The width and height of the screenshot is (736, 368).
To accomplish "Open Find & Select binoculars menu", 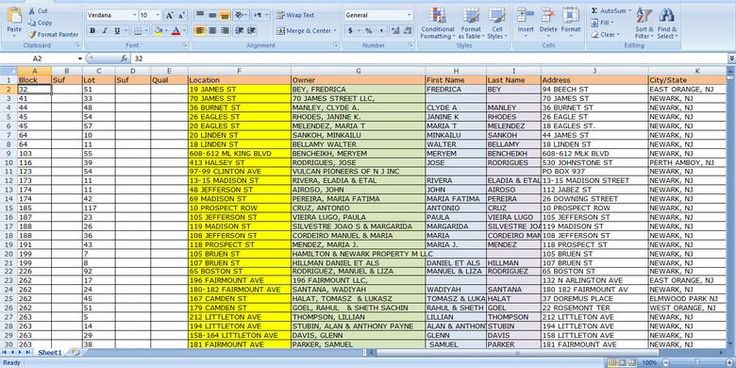I will coord(667,23).
